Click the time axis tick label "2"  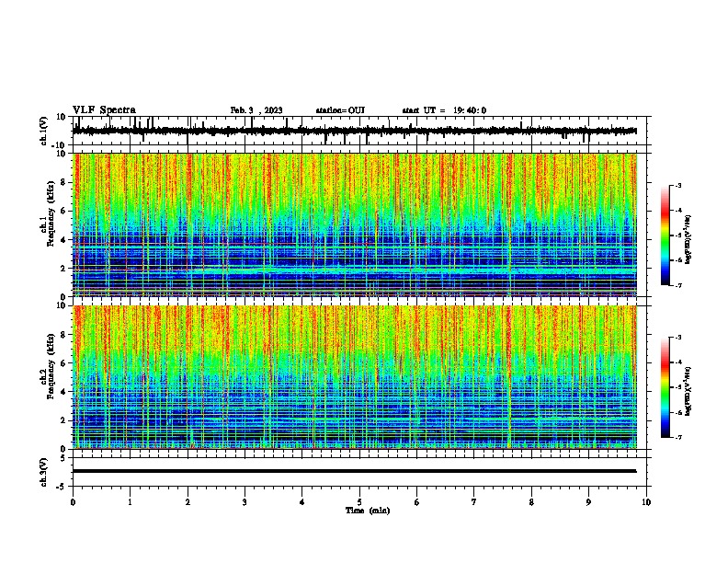pos(188,502)
